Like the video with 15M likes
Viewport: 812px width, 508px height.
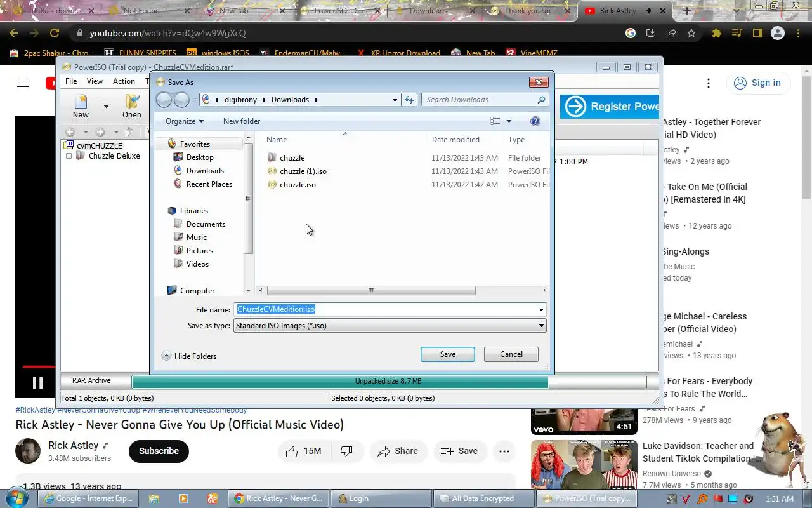coord(303,451)
